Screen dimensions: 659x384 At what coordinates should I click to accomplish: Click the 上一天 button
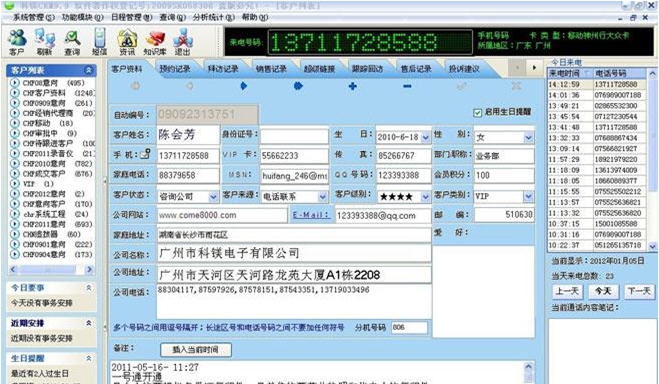click(567, 291)
